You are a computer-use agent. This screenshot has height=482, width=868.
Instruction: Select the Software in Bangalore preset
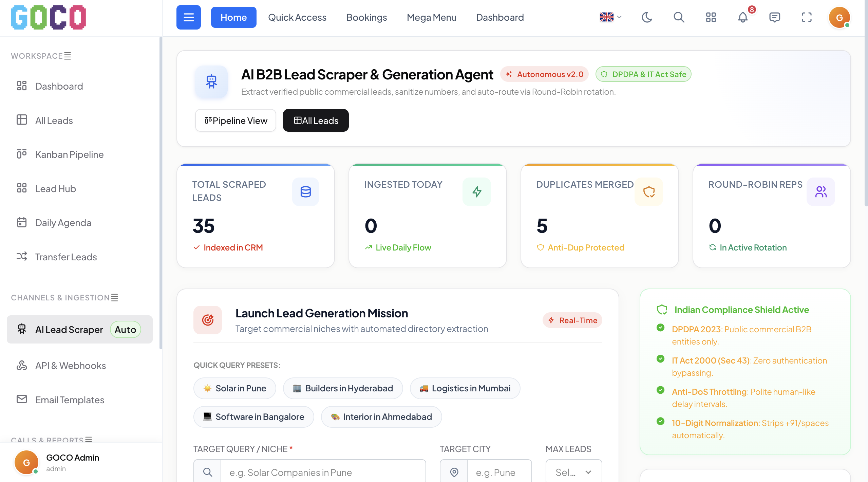[254, 417]
